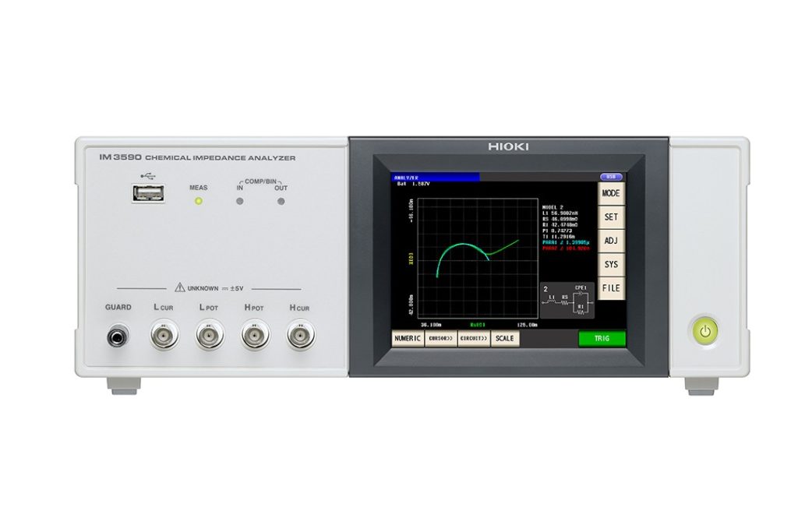This screenshot has height=532, width=798.
Task: Open the SYS settings button
Action: point(612,265)
